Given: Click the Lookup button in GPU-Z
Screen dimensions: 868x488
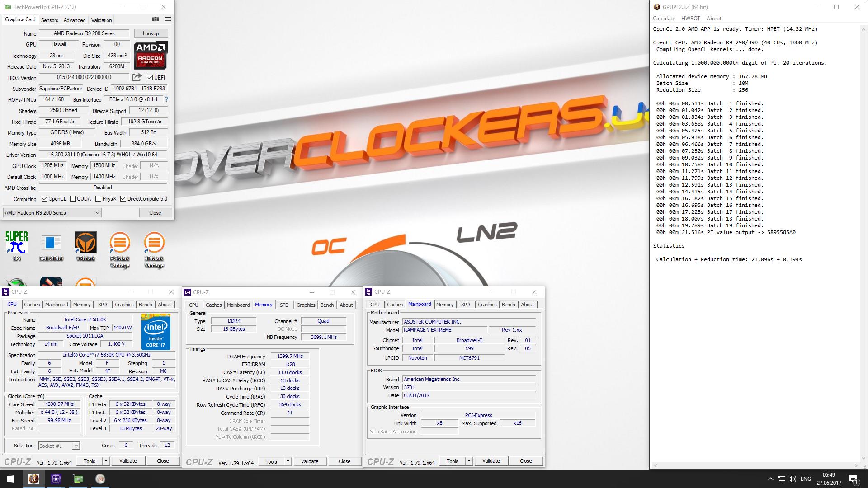Looking at the screenshot, I should (x=151, y=33).
